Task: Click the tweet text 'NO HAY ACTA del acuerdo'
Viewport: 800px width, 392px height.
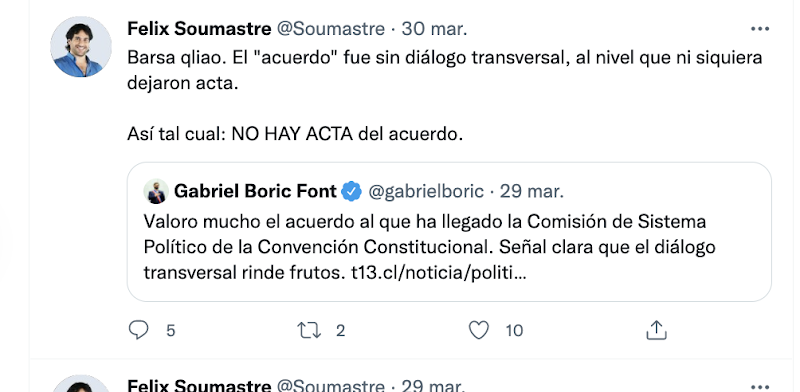Action: 347,134
